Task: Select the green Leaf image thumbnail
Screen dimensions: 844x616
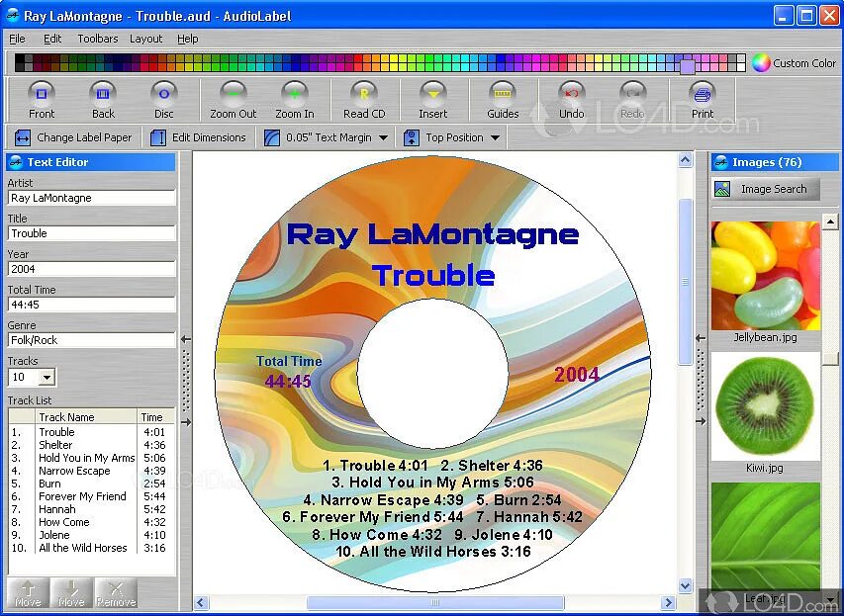Action: click(766, 536)
